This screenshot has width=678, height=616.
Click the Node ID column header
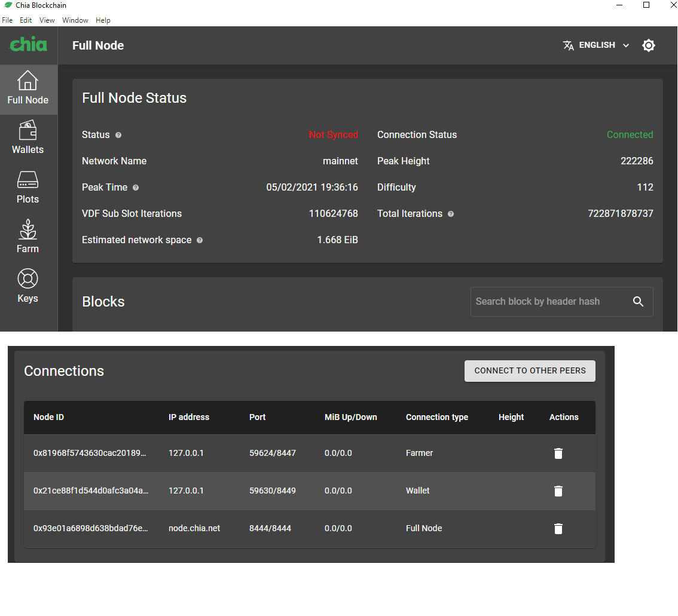point(48,417)
